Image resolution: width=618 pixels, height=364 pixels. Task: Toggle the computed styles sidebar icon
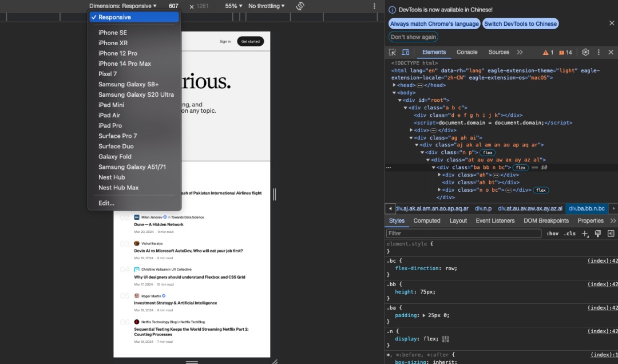coord(611,234)
